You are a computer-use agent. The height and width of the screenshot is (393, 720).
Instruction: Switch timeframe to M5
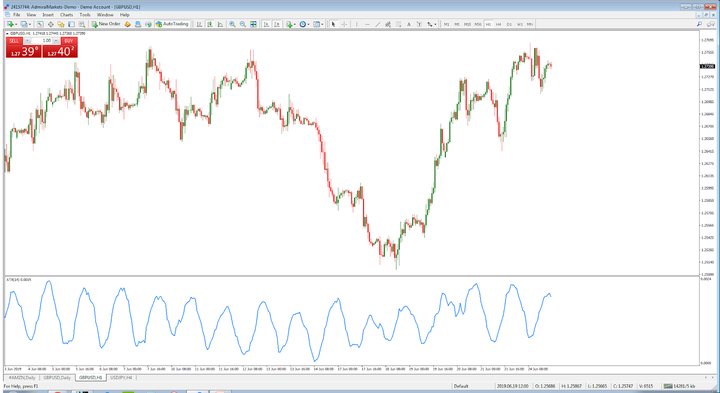pos(457,24)
